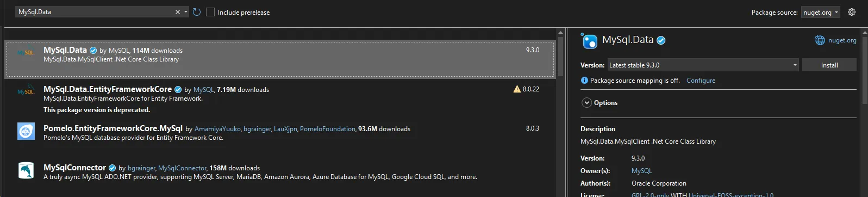The image size is (868, 197).
Task: Open package source settings gear
Action: (x=852, y=12)
